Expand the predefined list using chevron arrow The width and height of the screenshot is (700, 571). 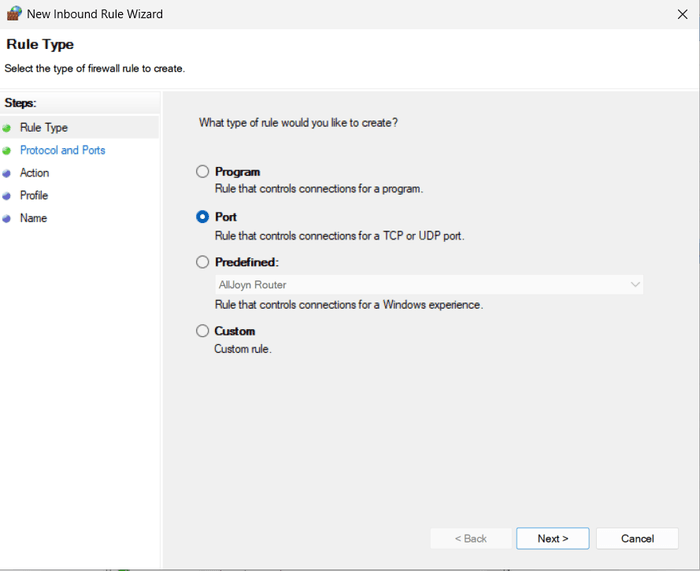point(635,285)
